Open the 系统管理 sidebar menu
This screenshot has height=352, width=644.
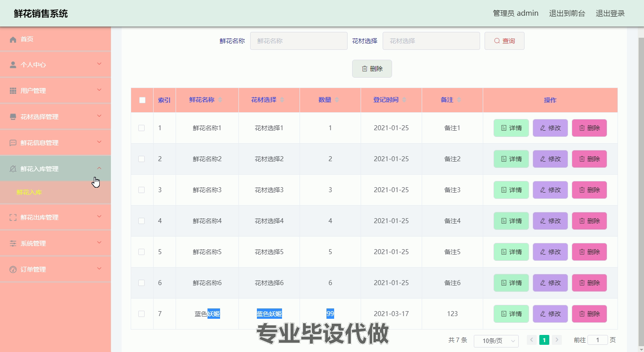pyautogui.click(x=55, y=243)
